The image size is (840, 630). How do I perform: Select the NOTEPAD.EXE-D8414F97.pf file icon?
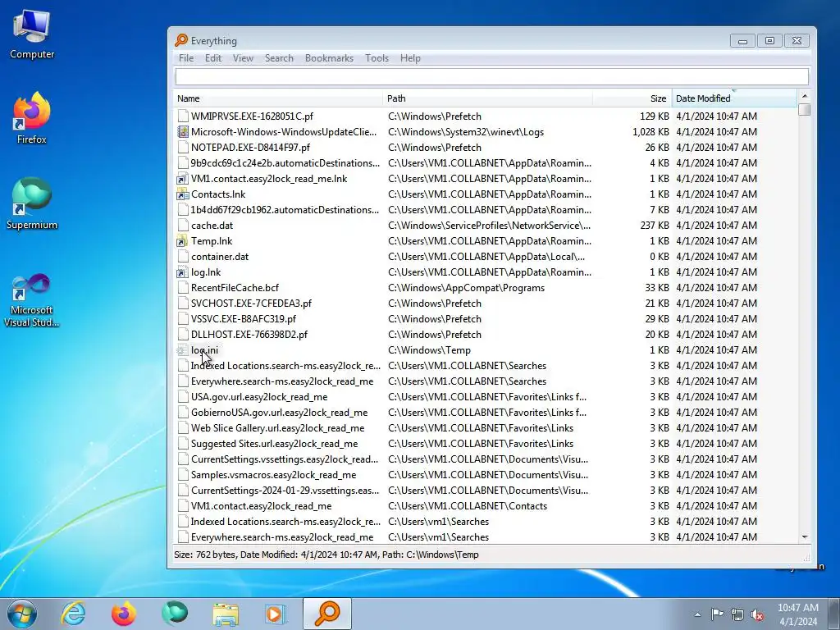coord(183,148)
